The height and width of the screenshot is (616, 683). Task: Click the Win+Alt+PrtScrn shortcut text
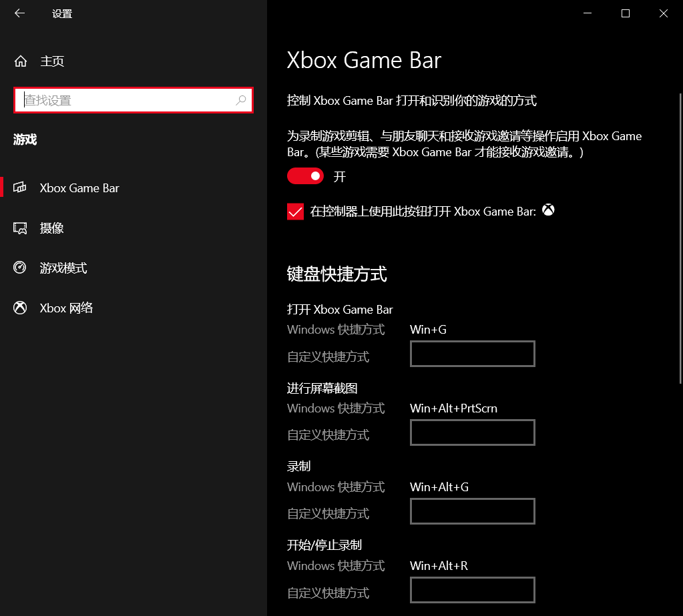pos(453,408)
